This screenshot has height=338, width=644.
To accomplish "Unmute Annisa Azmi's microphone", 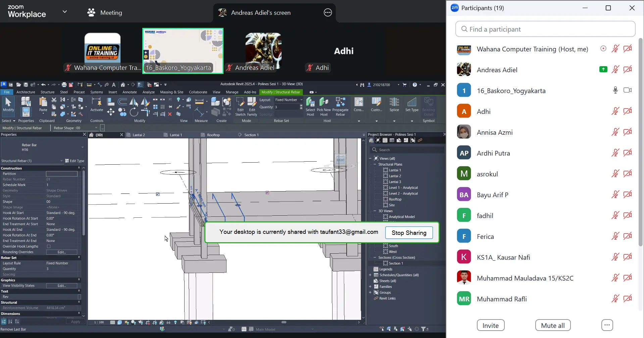I will pos(615,132).
